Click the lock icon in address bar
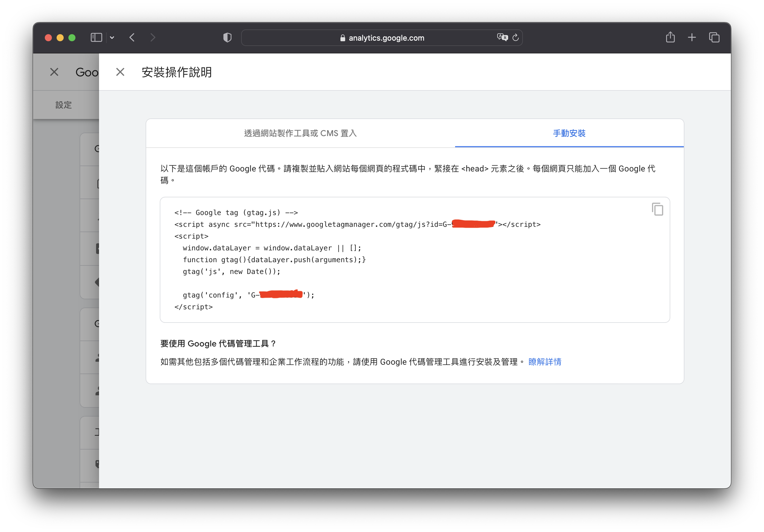The height and width of the screenshot is (532, 764). [x=343, y=38]
